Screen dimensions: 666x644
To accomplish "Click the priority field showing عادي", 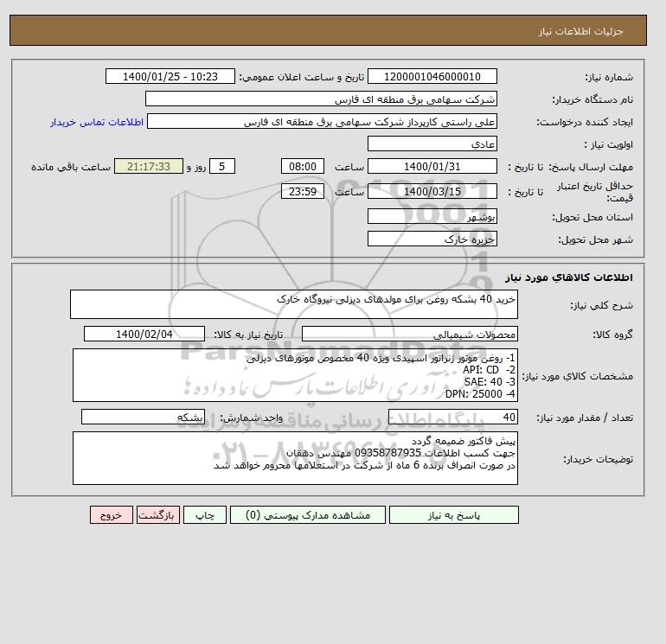I will pos(432,143).
